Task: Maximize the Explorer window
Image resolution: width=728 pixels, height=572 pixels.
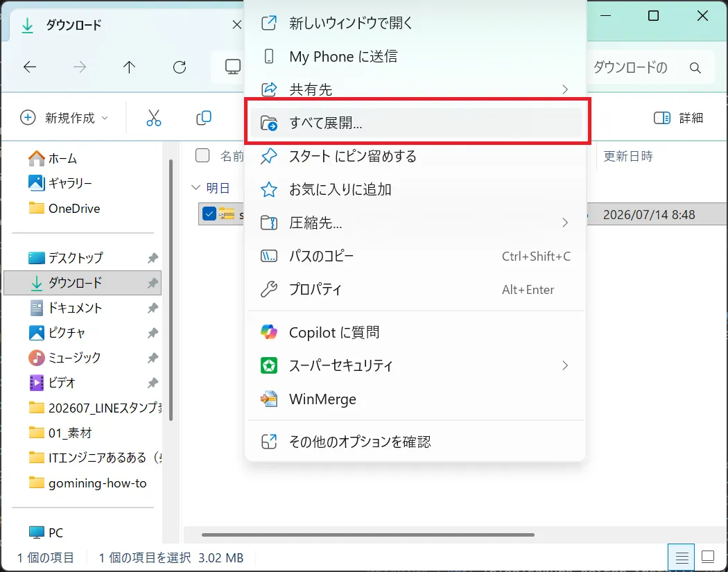Action: tap(653, 16)
